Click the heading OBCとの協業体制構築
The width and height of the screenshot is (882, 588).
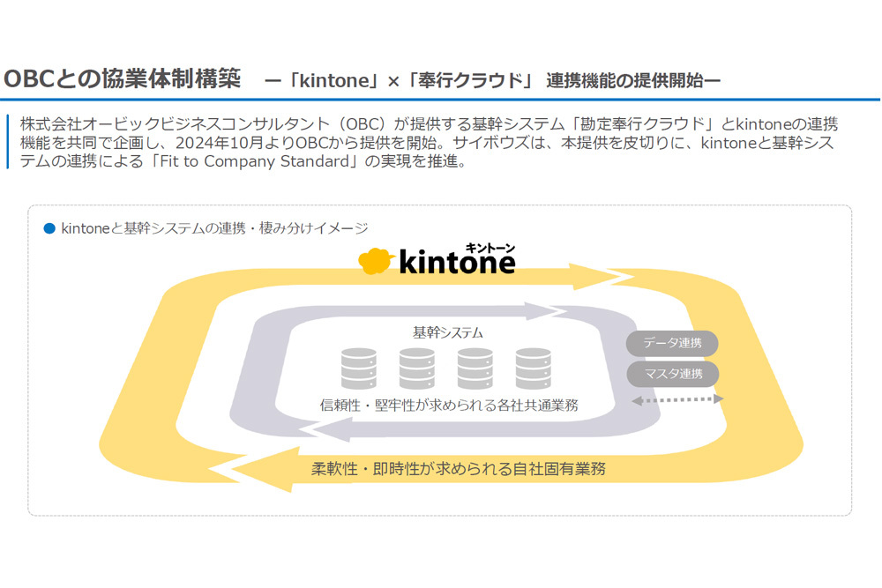[122, 78]
